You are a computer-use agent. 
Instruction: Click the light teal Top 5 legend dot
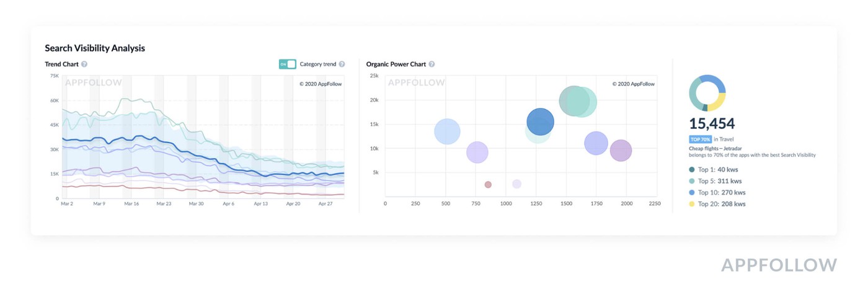pyautogui.click(x=692, y=181)
